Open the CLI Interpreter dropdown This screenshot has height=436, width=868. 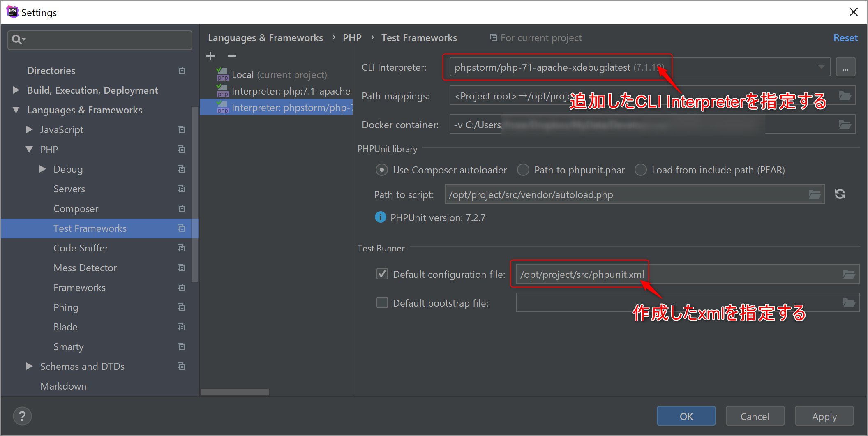821,67
